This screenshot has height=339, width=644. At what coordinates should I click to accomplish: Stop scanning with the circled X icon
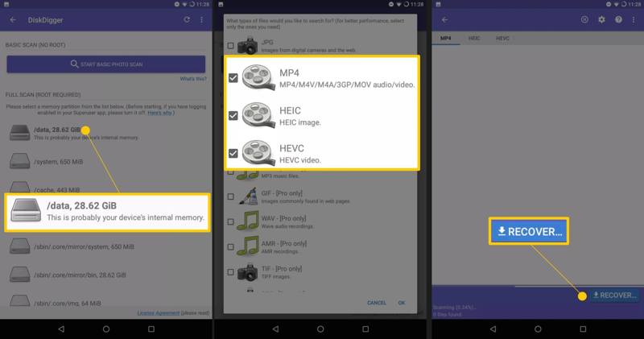[585, 19]
